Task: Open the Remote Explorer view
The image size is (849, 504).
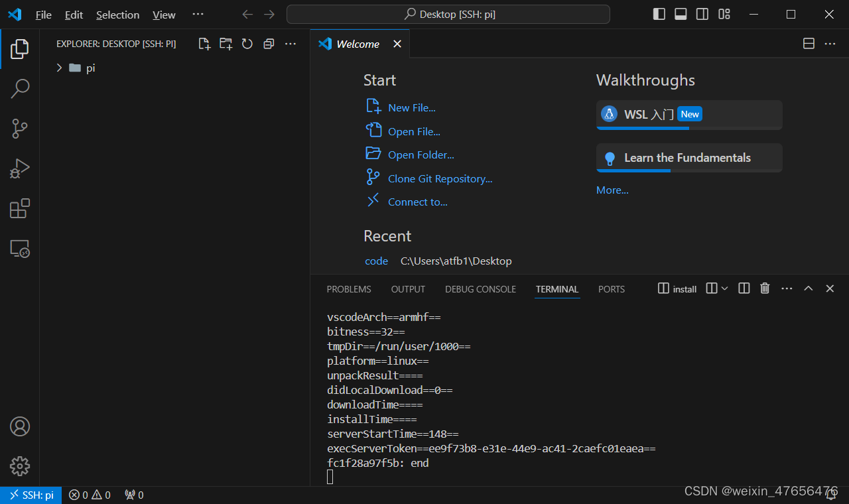Action: coord(20,249)
